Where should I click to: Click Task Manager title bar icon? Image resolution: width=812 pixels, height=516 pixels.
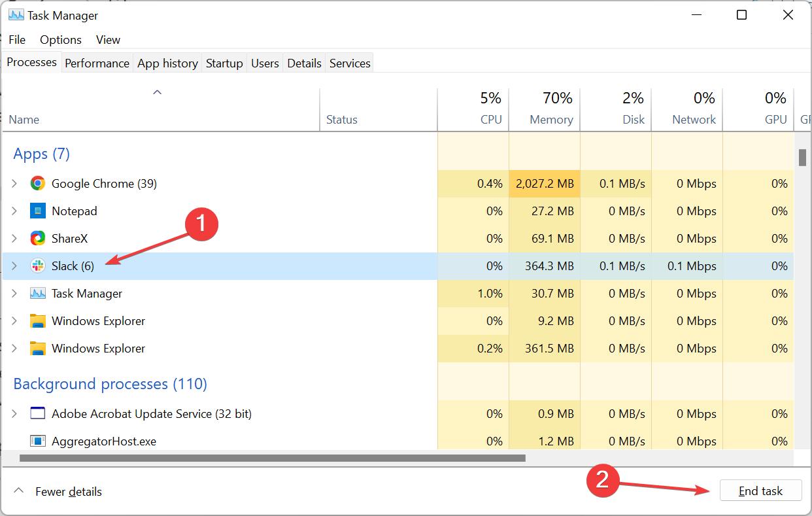16,15
